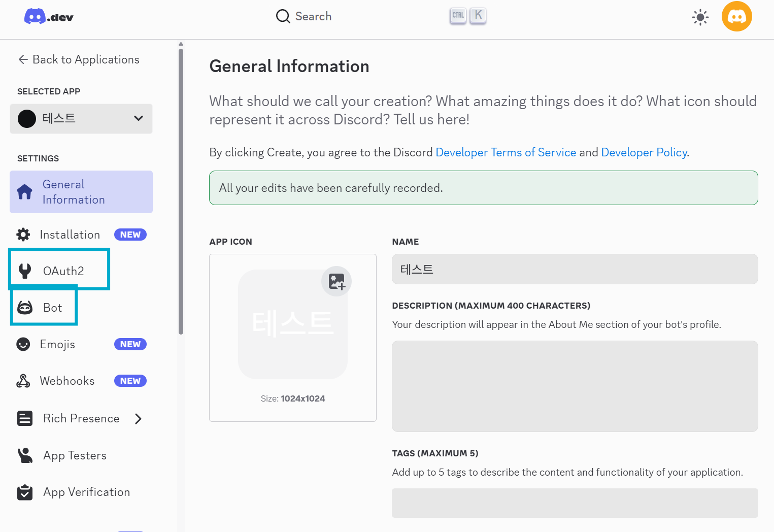
Task: Open the Developer Terms of Service link
Action: tap(506, 152)
